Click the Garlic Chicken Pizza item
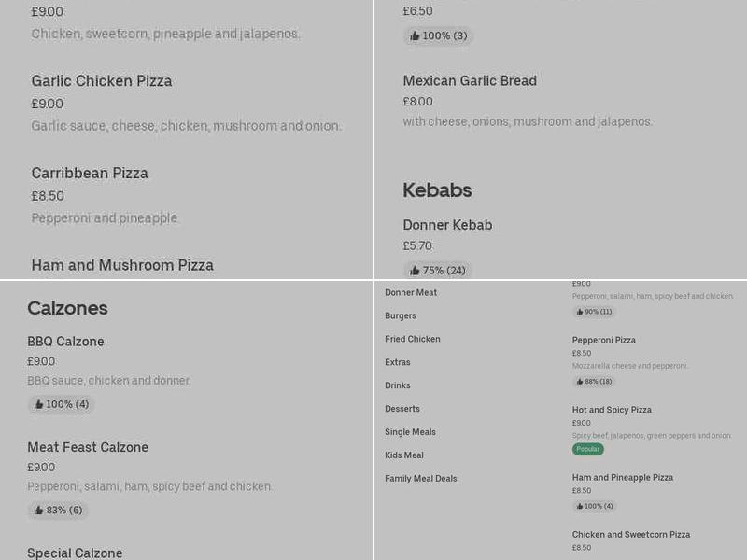The width and height of the screenshot is (747, 560). click(101, 80)
